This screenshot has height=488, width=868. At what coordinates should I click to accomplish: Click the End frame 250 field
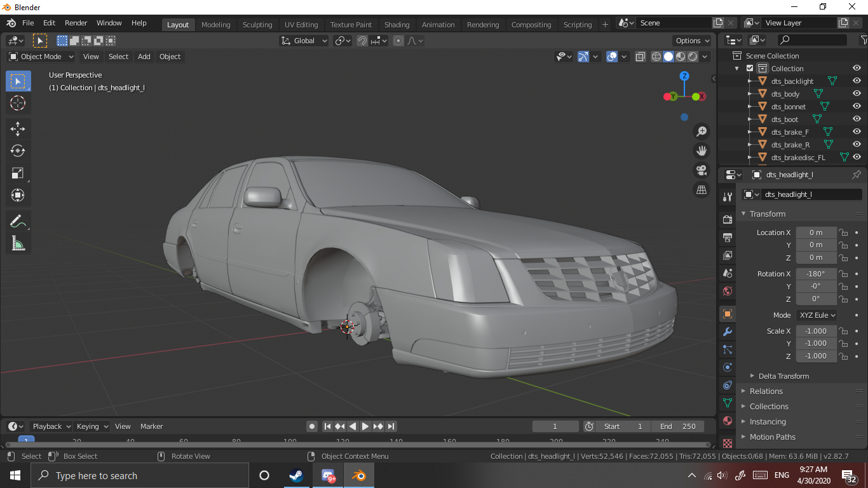tap(677, 426)
